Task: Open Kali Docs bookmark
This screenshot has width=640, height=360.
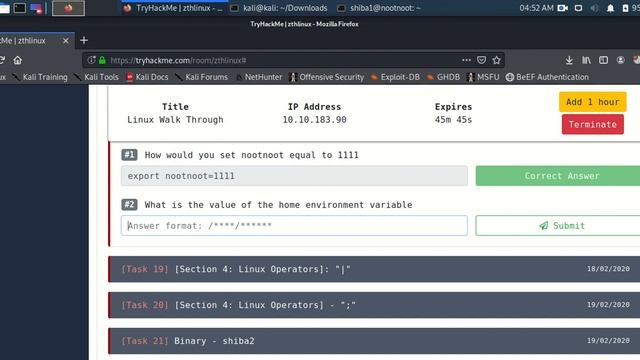Action: [x=147, y=77]
